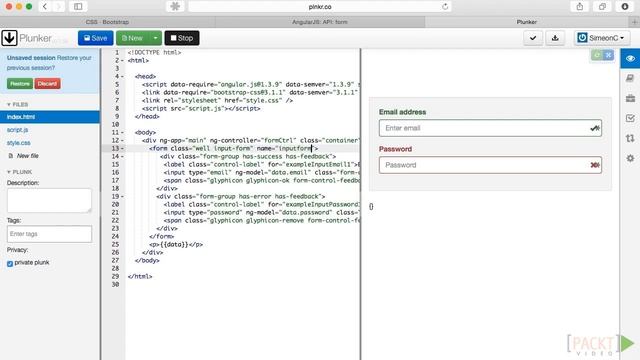Open the book sidebar icon

tap(630, 78)
